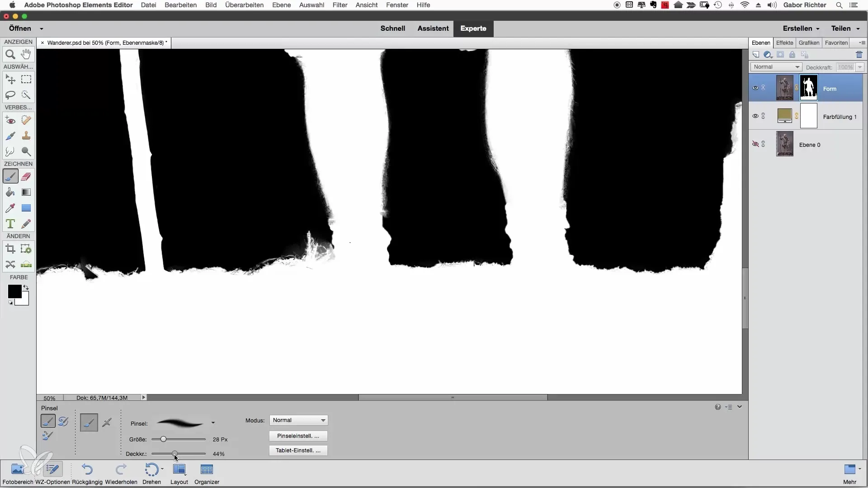Open the Teilen dropdown
The width and height of the screenshot is (868, 488).
[x=845, y=28]
